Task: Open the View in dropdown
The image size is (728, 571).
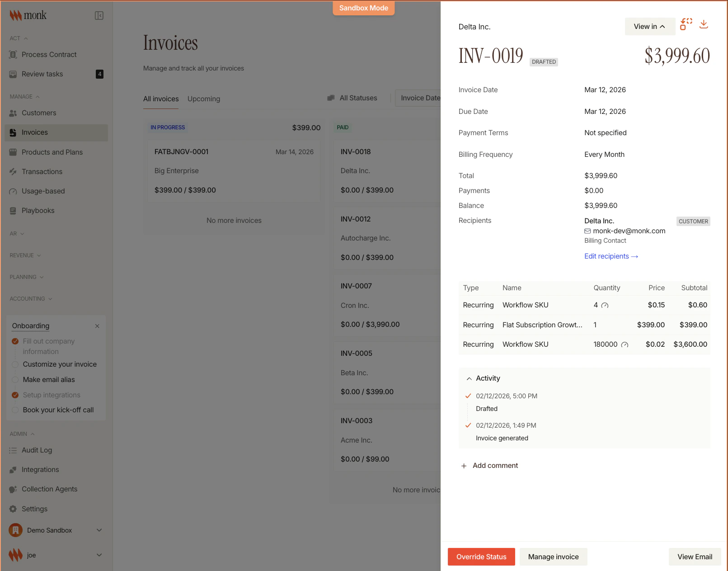Action: [649, 26]
